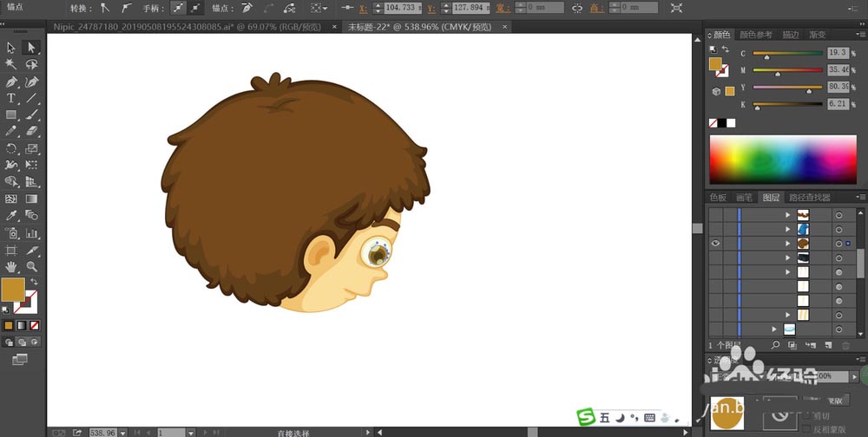Select the Mesh tool
The width and height of the screenshot is (868, 437).
click(x=11, y=199)
